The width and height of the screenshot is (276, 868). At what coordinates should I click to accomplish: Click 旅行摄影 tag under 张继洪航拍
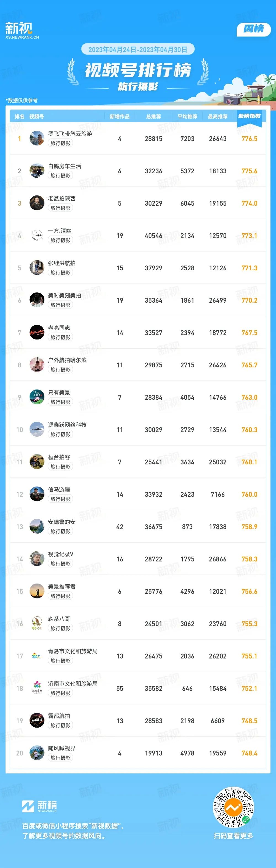60,273
